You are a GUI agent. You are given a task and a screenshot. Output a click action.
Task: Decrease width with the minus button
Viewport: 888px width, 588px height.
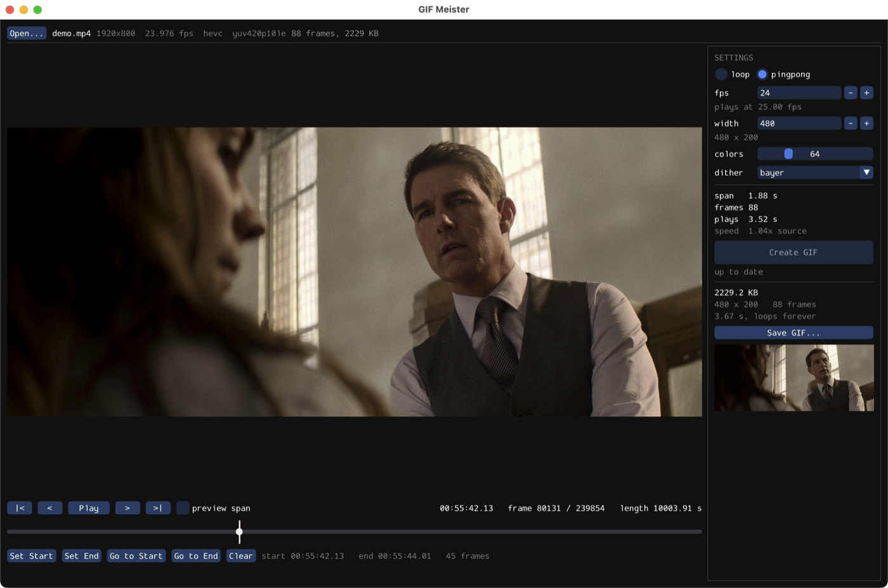click(851, 123)
